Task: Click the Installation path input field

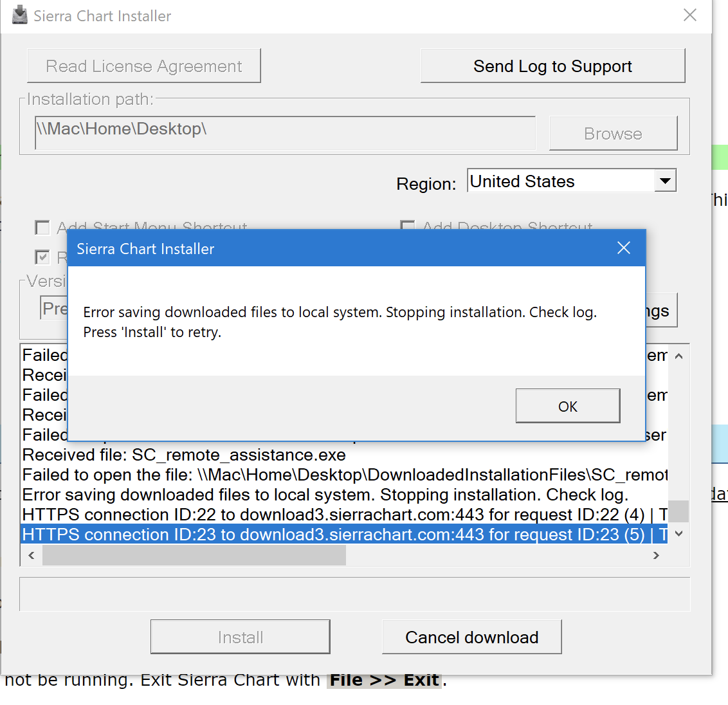Action: 285,133
